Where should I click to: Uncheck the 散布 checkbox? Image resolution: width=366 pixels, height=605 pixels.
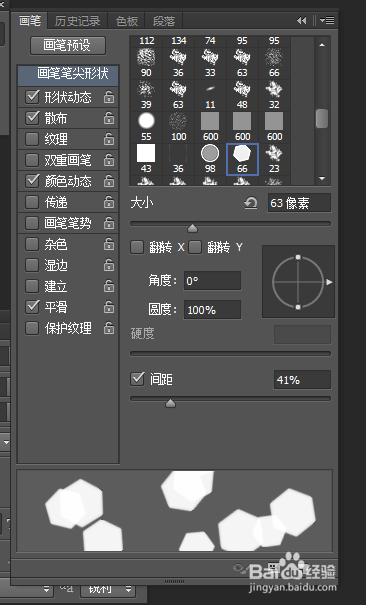coord(32,118)
